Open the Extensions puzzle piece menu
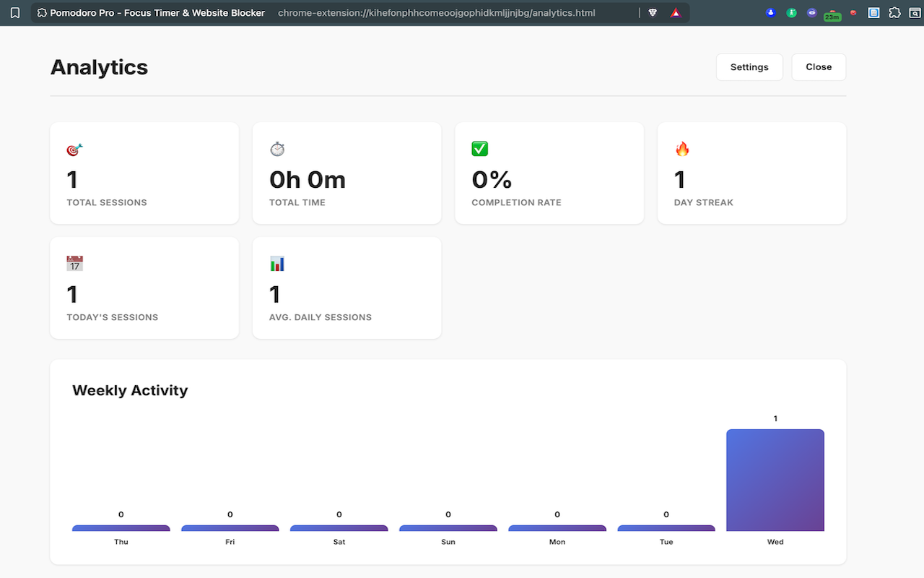The width and height of the screenshot is (924, 578). coord(894,12)
